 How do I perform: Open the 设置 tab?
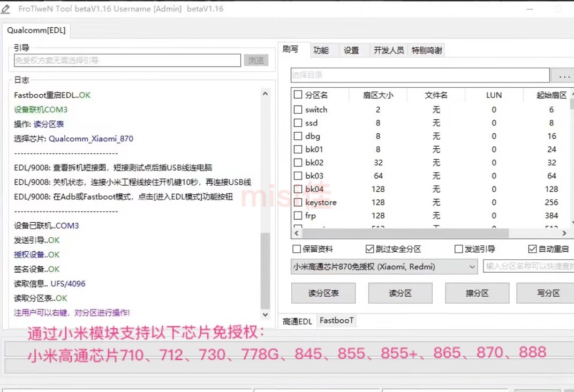pyautogui.click(x=351, y=50)
